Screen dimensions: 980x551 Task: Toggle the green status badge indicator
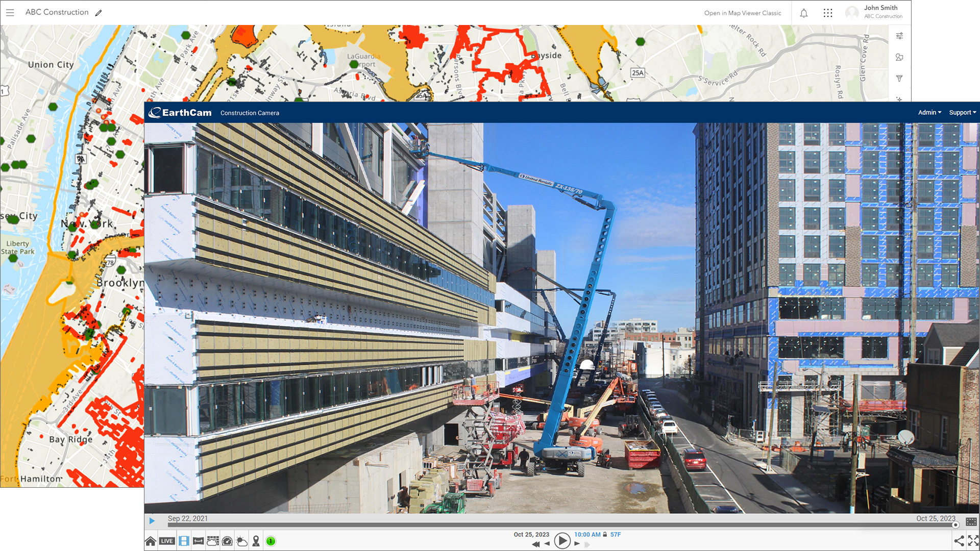point(271,541)
